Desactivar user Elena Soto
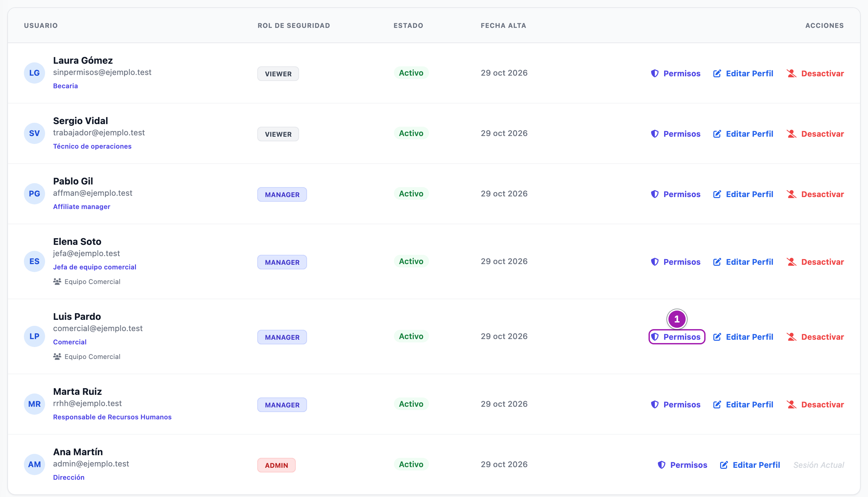868x497 pixels. tap(815, 262)
